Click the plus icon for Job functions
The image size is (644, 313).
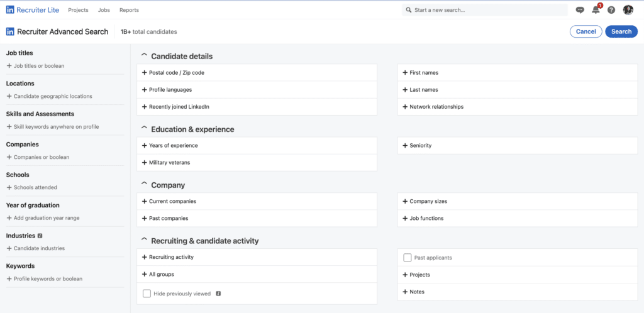coord(405,218)
